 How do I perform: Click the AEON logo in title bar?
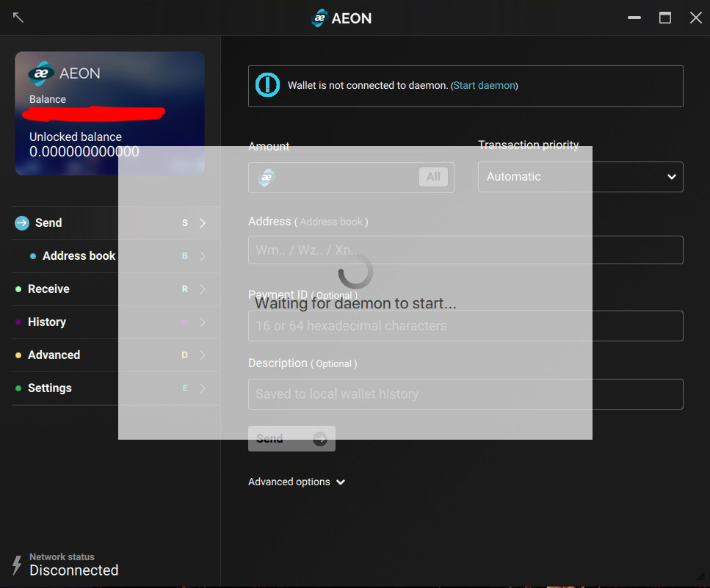[x=341, y=18]
